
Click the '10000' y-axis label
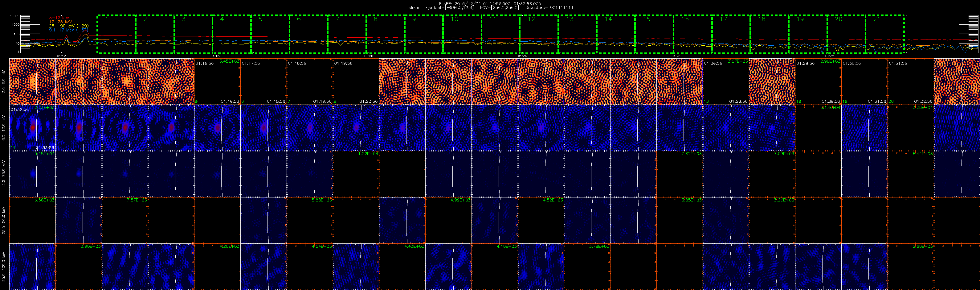[x=14, y=16]
